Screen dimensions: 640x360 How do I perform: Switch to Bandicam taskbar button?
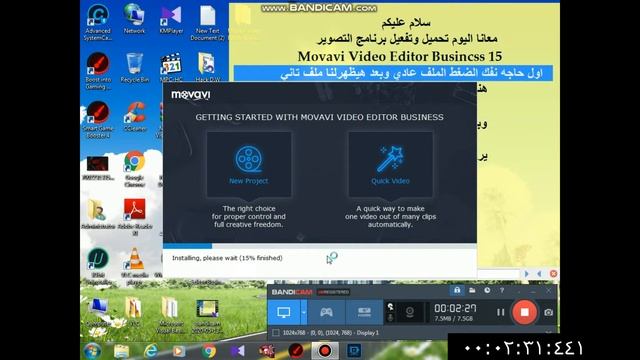pyautogui.click(x=325, y=351)
